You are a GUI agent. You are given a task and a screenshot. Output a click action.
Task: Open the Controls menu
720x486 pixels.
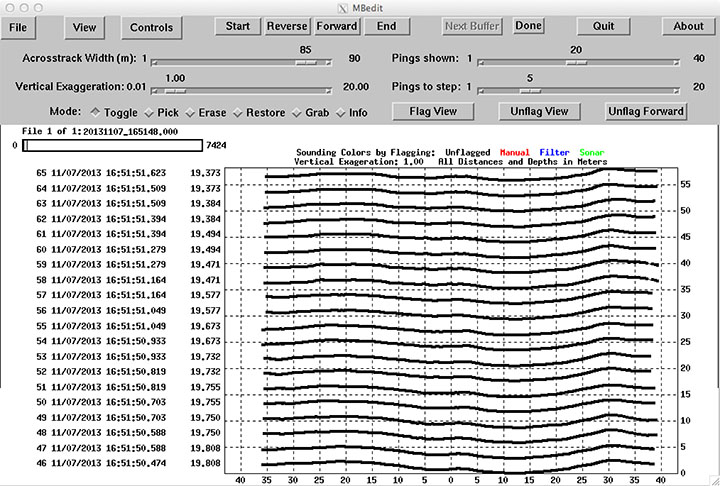[x=151, y=27]
